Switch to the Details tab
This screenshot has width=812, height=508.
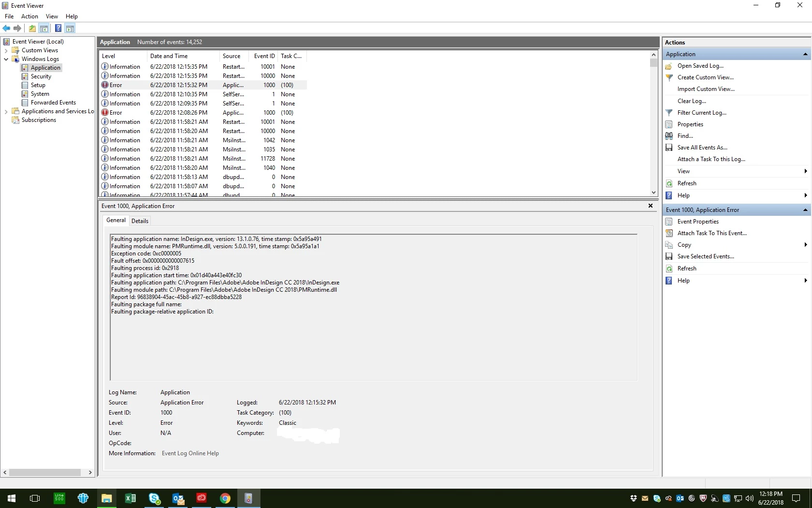140,221
